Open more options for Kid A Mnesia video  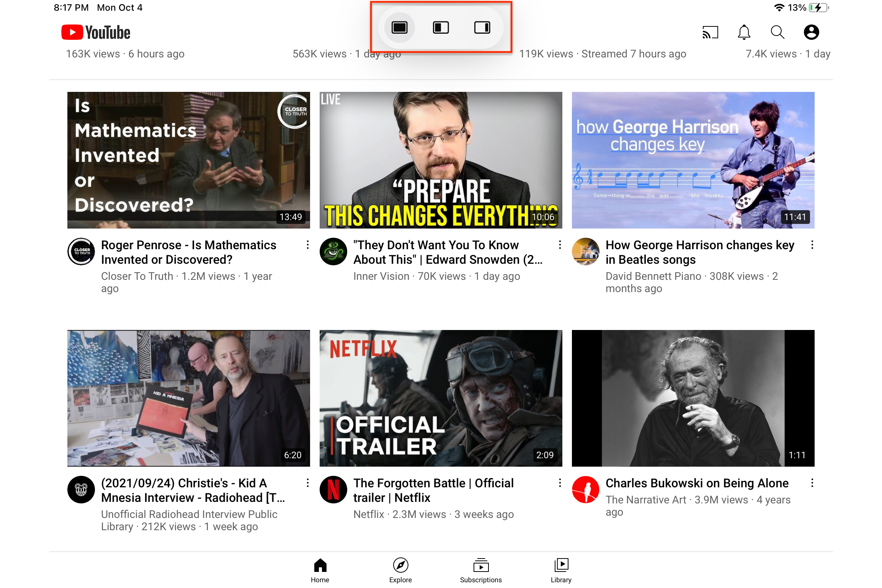(308, 483)
